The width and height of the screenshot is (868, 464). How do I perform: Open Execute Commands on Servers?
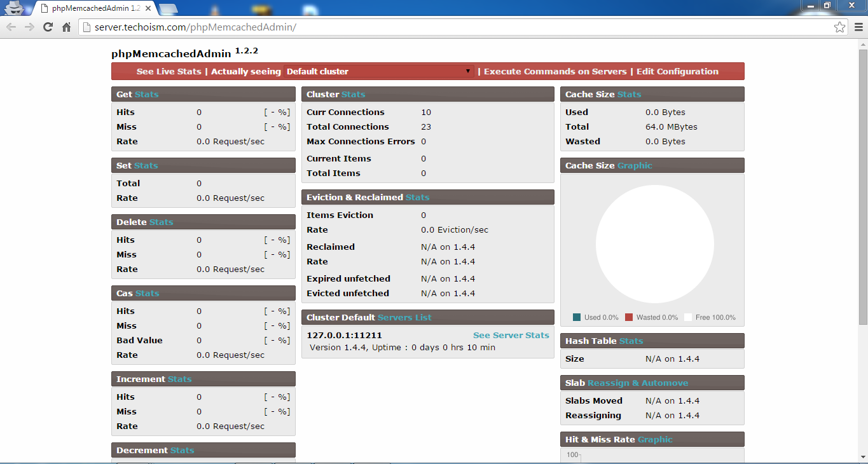[x=555, y=71]
